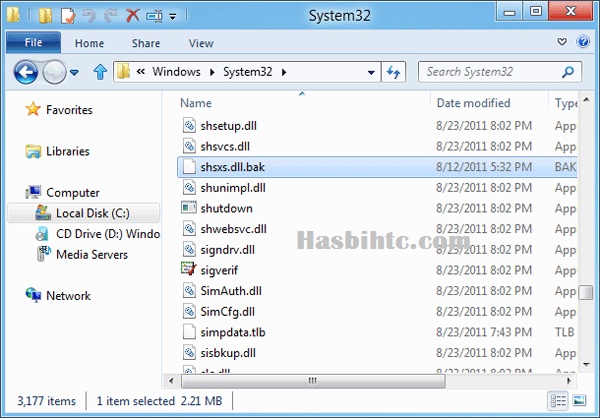Switch to Large icons view in status bar
Screen dimensions: 600x418
[579, 401]
